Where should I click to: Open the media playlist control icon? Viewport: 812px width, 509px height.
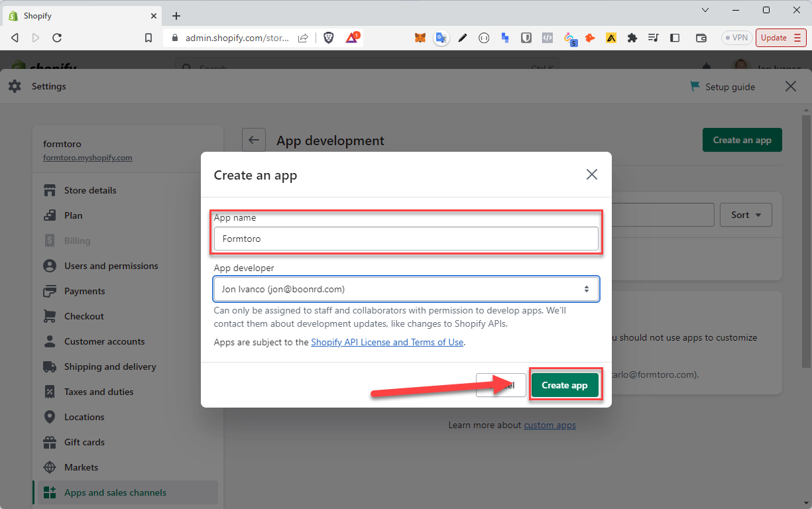654,38
